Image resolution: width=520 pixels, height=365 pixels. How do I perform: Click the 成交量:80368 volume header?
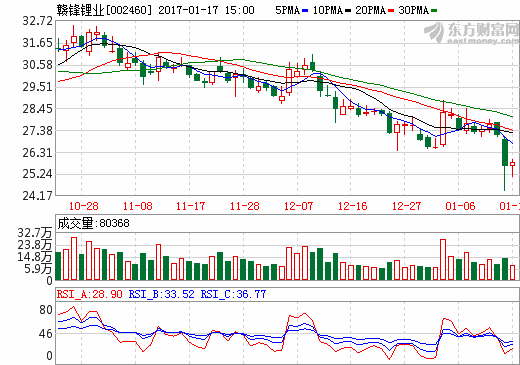[93, 223]
